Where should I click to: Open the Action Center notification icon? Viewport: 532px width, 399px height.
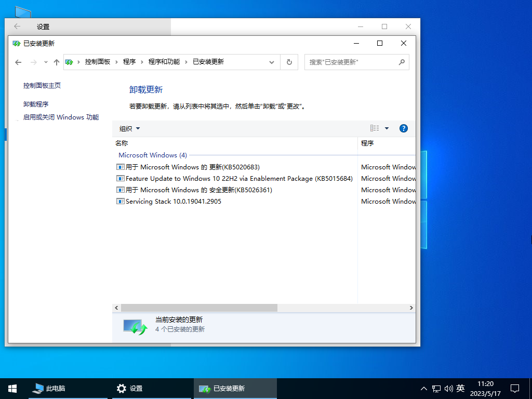pyautogui.click(x=514, y=388)
